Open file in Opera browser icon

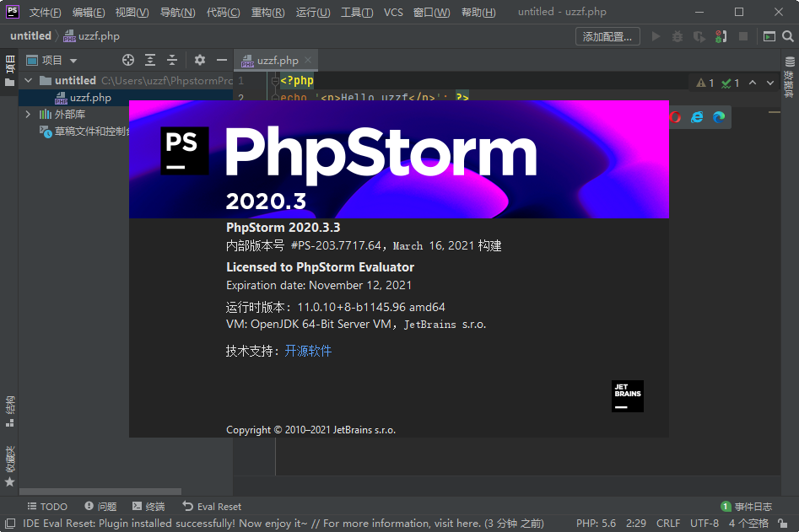click(x=675, y=117)
